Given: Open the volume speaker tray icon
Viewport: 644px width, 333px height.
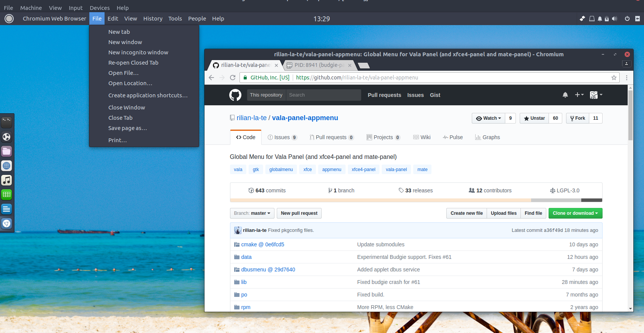Looking at the screenshot, I should (x=615, y=19).
